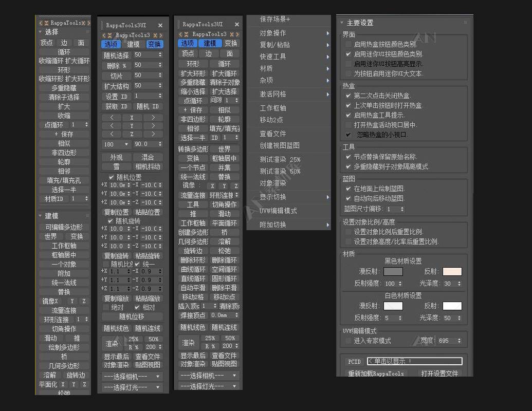
Task: Enable 打开热盒活动视口居中 checkbox
Action: coord(348,125)
